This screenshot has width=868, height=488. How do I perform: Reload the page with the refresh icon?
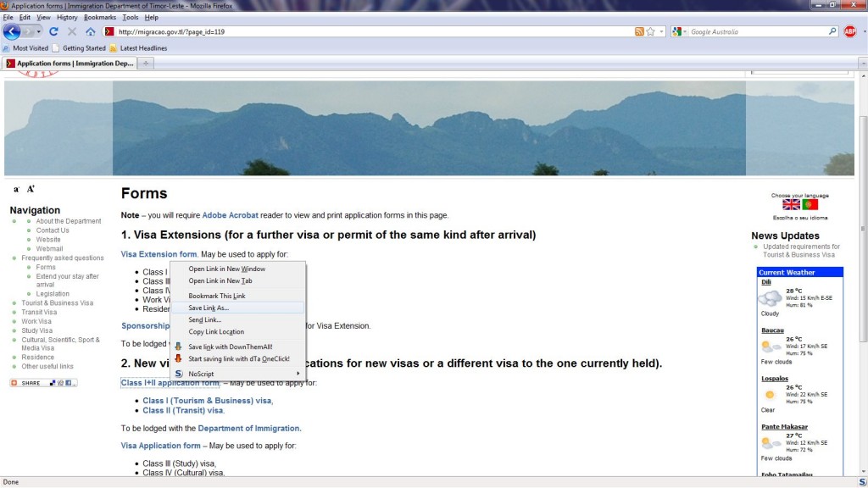click(x=53, y=31)
